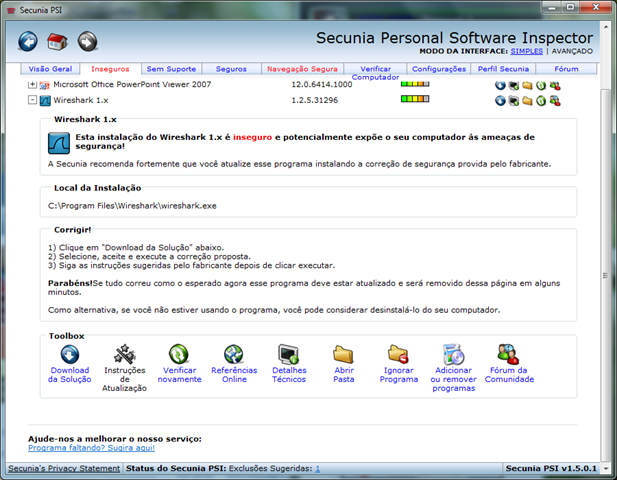Show Detalhes Técnicos in Toolbox
617x480 pixels.
pos(289,364)
